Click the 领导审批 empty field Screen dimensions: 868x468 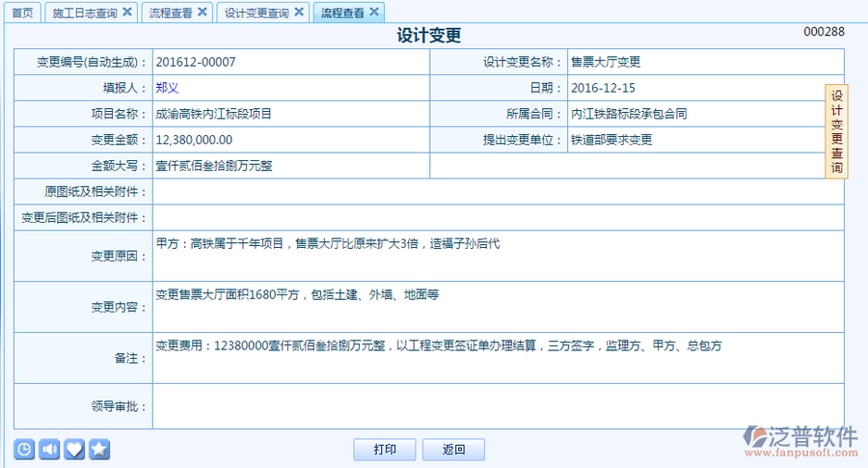[x=499, y=406]
